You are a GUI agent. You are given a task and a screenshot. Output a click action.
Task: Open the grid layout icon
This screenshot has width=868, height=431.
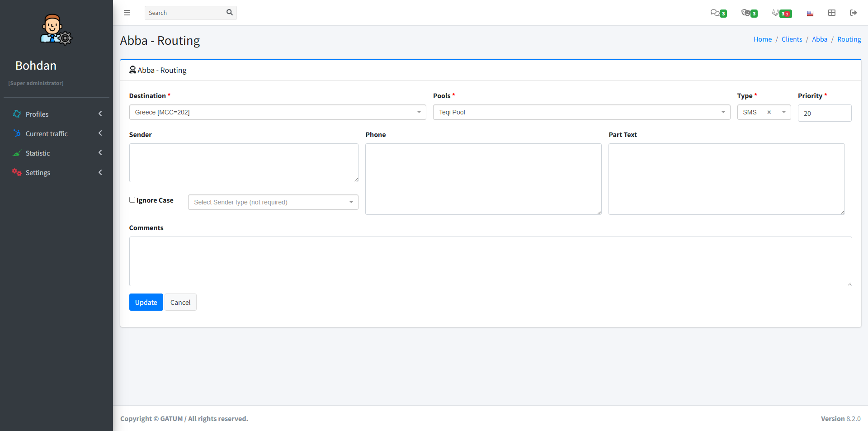pos(832,13)
